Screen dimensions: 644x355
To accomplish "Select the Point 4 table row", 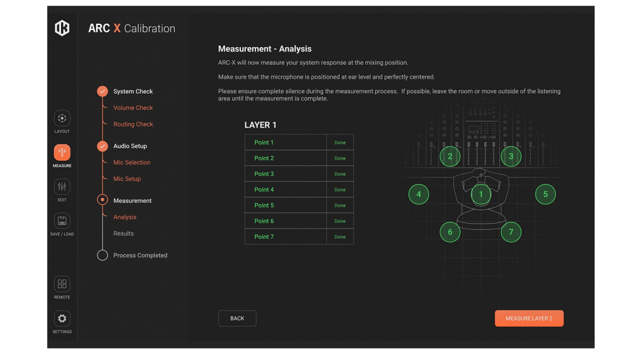I will coord(299,190).
